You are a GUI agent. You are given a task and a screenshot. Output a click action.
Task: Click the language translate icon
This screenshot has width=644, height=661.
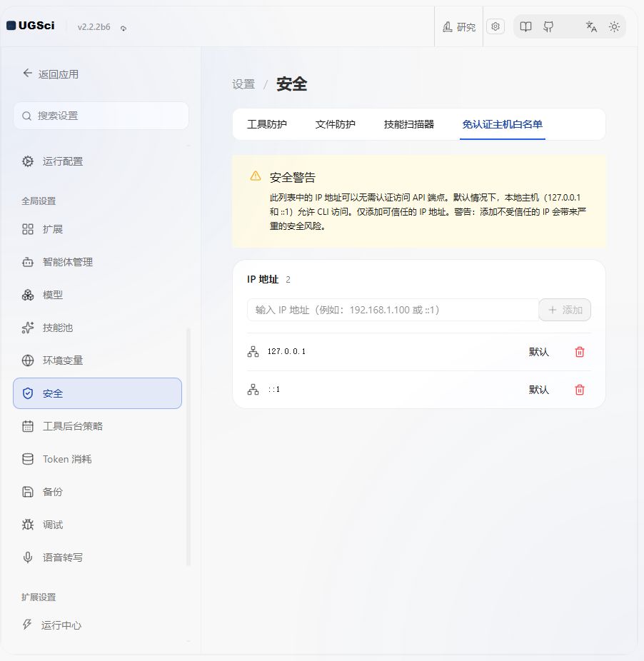pyautogui.click(x=591, y=27)
